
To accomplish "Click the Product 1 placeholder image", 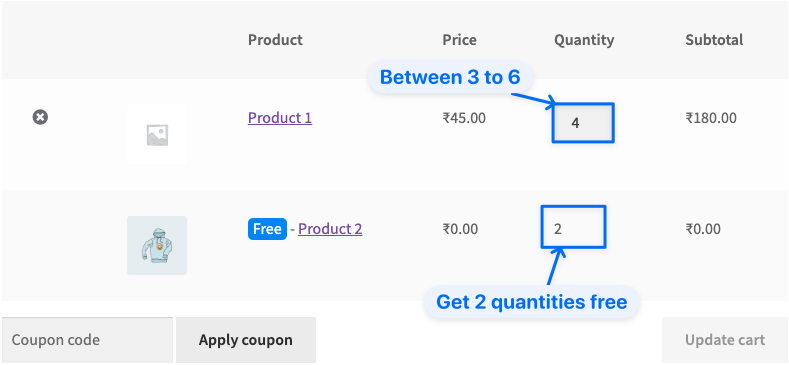I will click(x=157, y=135).
